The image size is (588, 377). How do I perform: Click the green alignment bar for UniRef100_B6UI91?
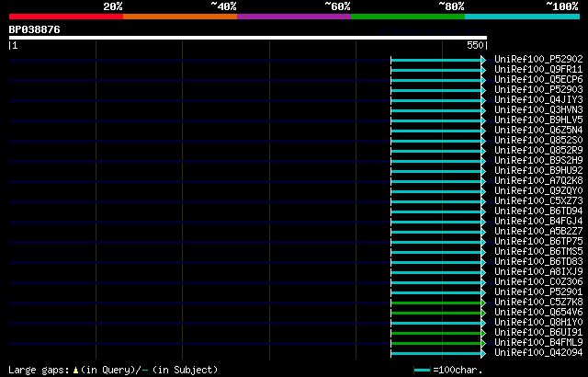pyautogui.click(x=438, y=333)
